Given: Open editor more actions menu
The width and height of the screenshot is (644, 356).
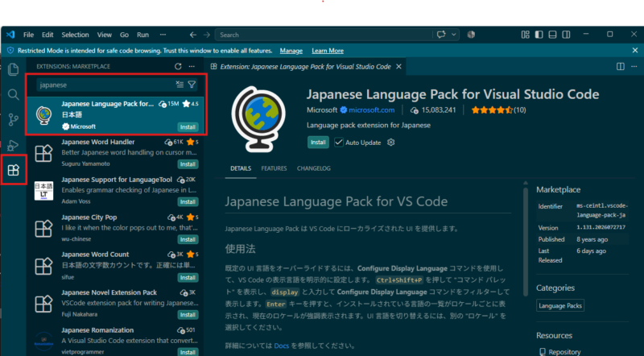Looking at the screenshot, I should pyautogui.click(x=634, y=67).
